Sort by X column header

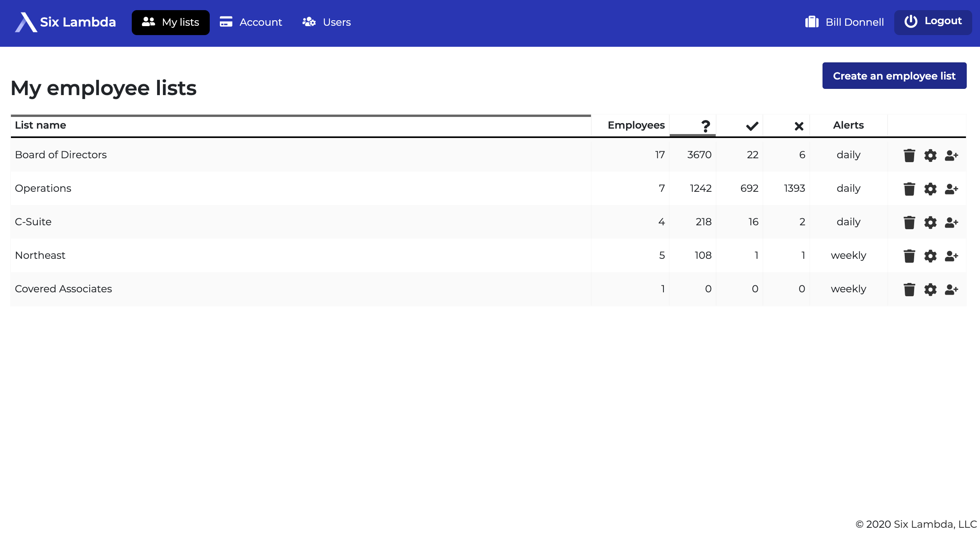(799, 126)
